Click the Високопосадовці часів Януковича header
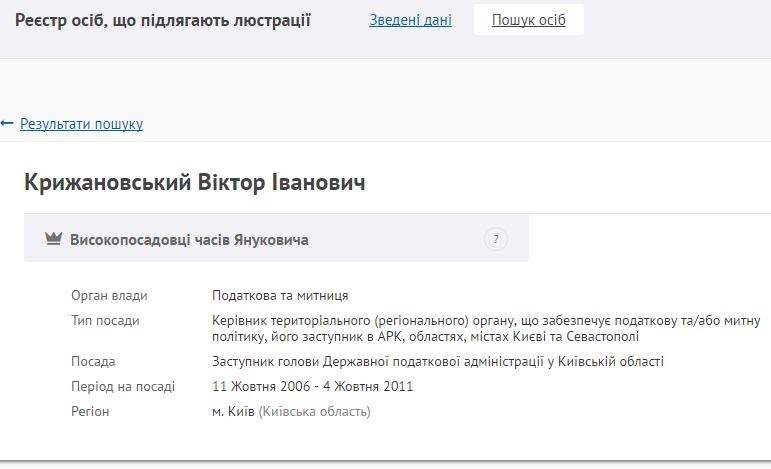The height and width of the screenshot is (469, 771). point(189,240)
